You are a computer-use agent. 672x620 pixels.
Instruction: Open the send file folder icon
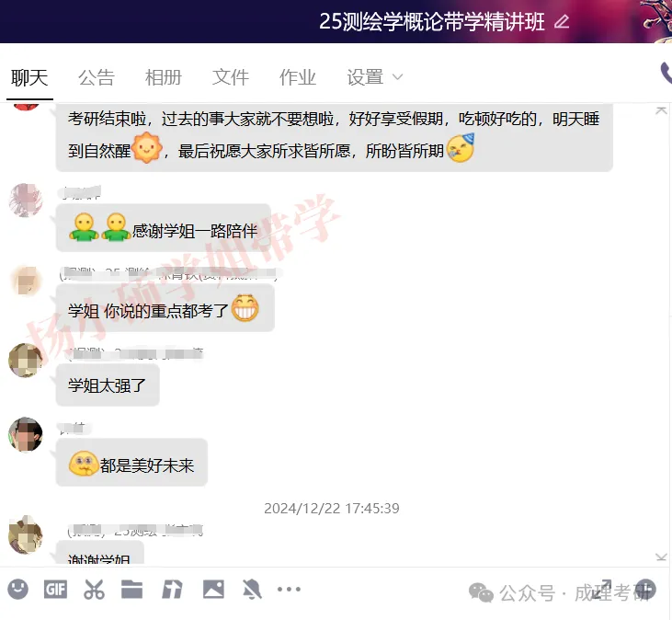click(132, 589)
